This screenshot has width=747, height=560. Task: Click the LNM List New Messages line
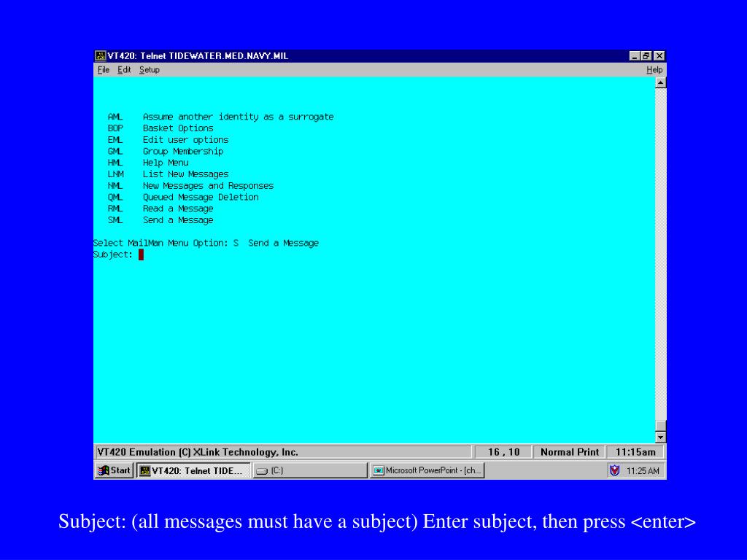[x=169, y=174]
